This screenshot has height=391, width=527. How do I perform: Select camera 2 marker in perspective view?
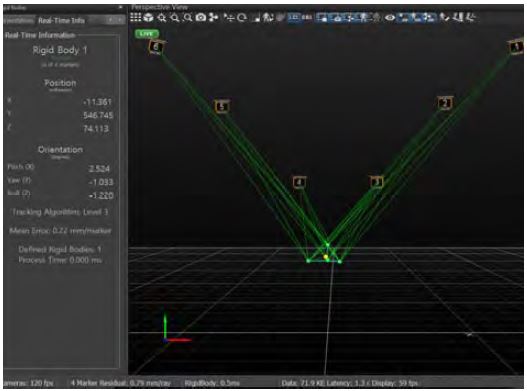(x=445, y=103)
